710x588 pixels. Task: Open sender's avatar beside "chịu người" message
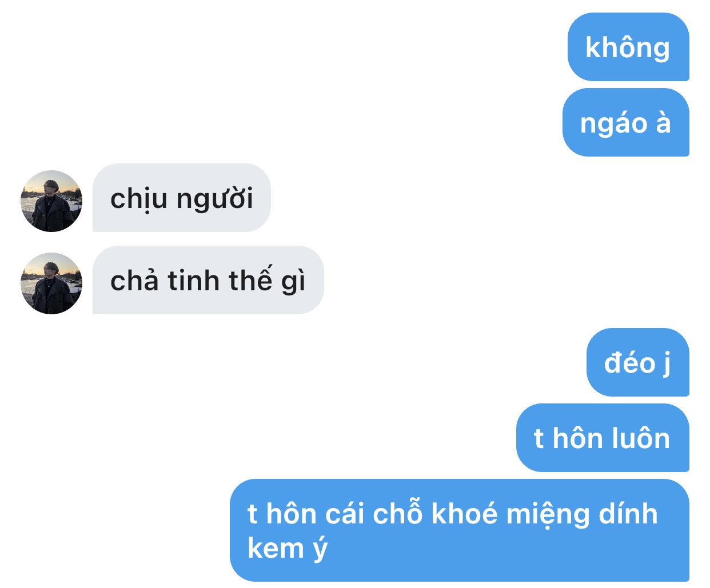pyautogui.click(x=51, y=201)
